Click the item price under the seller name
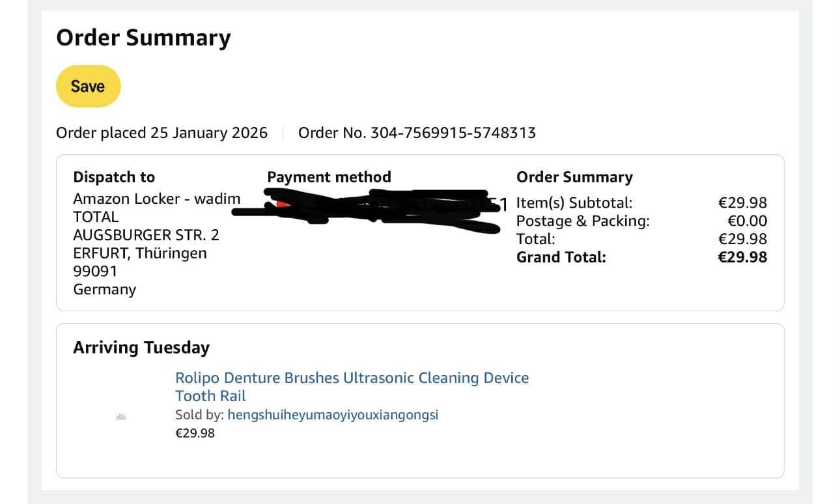 (195, 433)
